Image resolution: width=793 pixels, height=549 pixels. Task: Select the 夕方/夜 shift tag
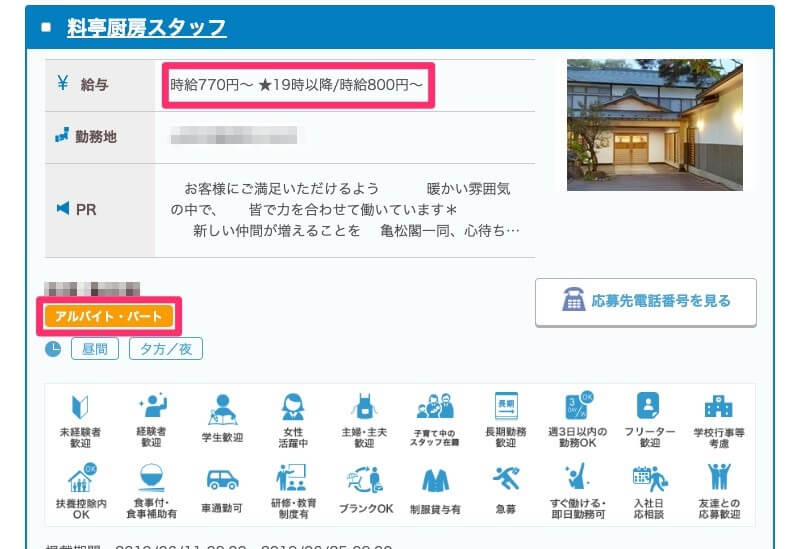click(x=166, y=348)
